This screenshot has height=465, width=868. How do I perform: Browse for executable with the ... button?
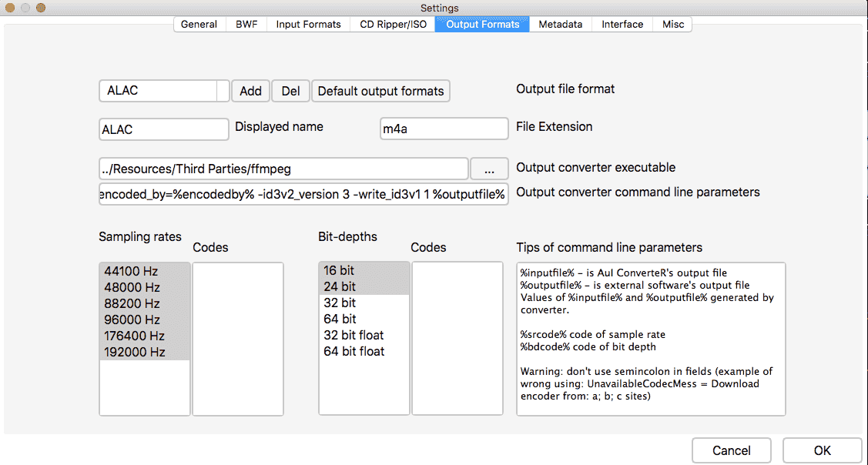point(489,169)
